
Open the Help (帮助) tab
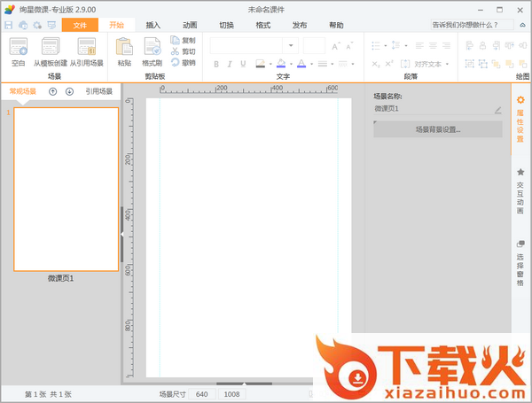point(336,25)
